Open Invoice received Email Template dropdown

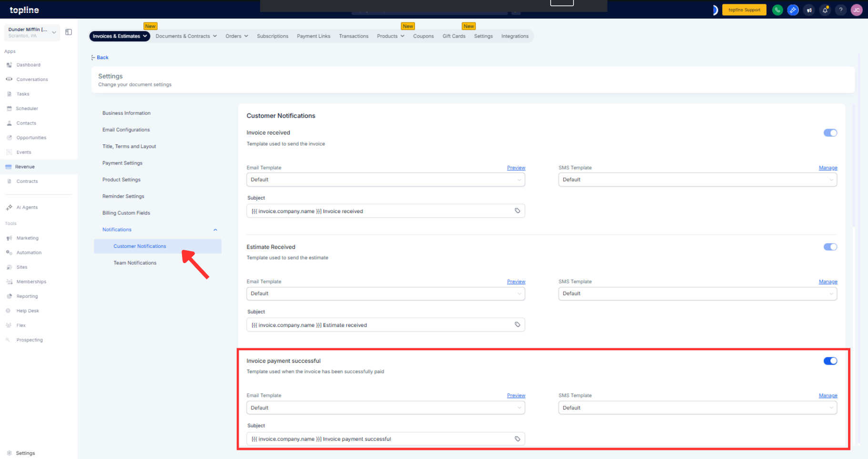pos(385,180)
